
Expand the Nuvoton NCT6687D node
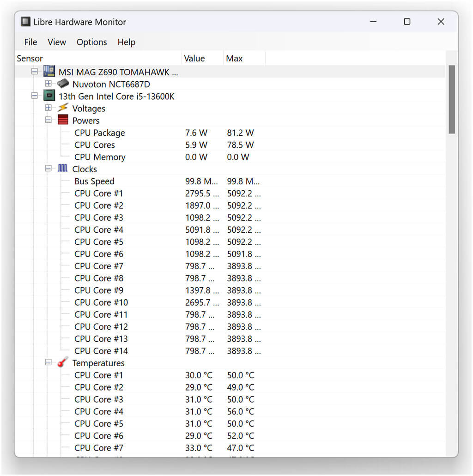pyautogui.click(x=49, y=84)
